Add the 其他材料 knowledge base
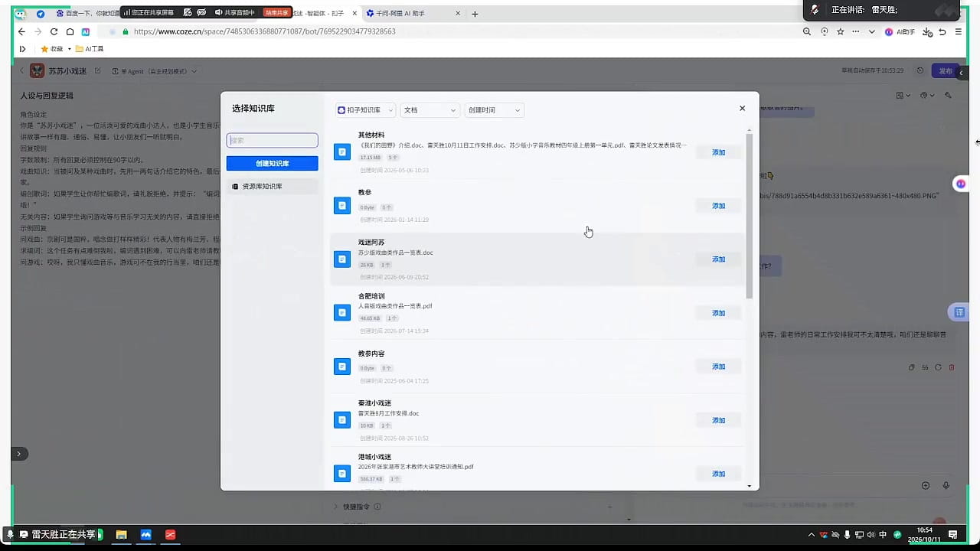 tap(718, 152)
